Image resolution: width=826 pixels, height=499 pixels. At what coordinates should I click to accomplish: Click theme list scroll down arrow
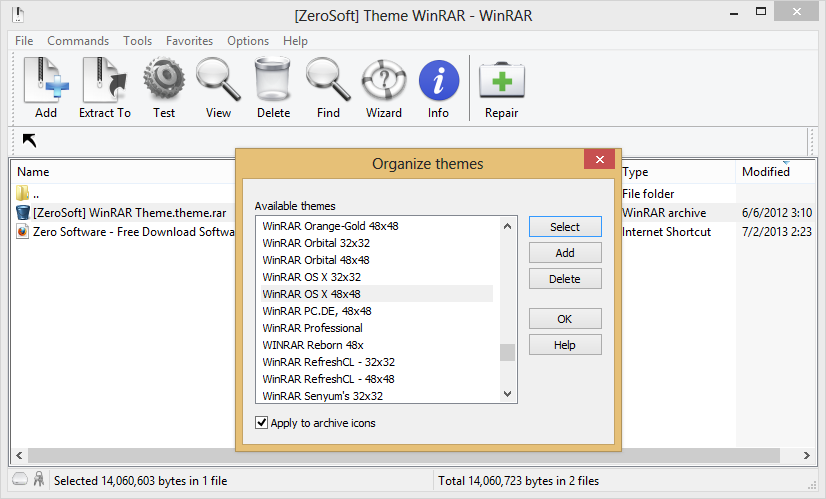tap(507, 394)
